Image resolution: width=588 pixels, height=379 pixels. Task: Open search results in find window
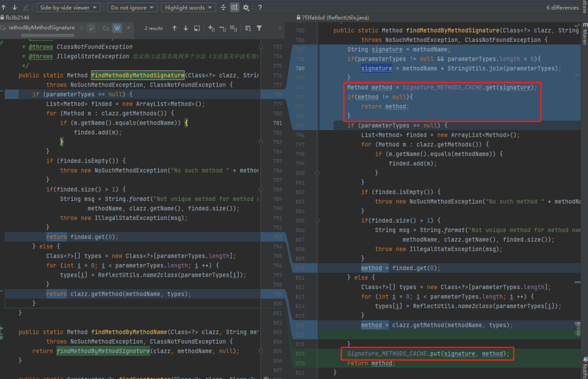(x=197, y=28)
